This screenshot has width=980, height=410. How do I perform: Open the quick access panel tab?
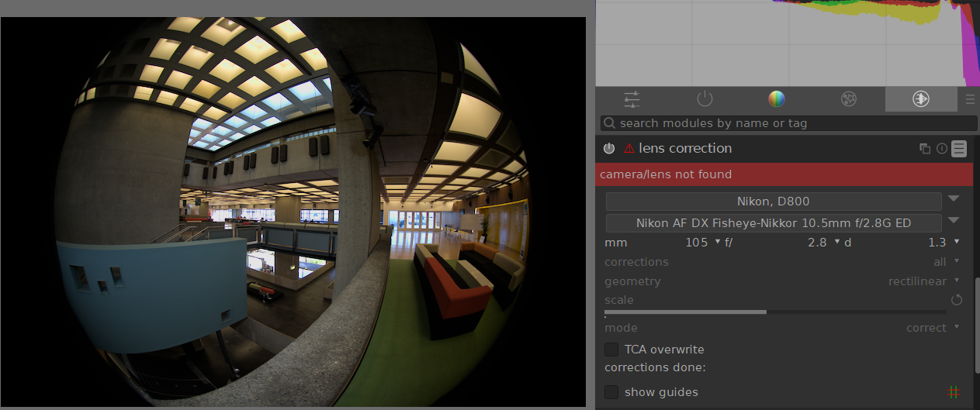point(632,99)
